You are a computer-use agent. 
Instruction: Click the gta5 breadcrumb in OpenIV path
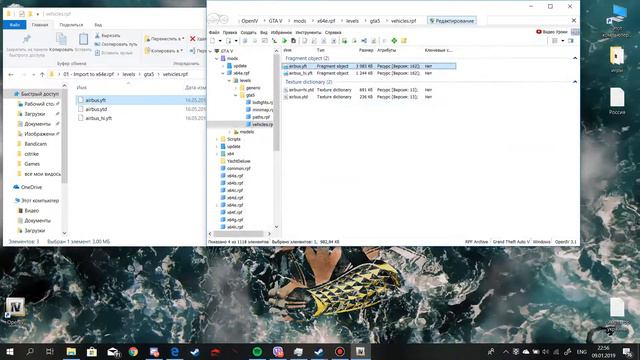375,21
